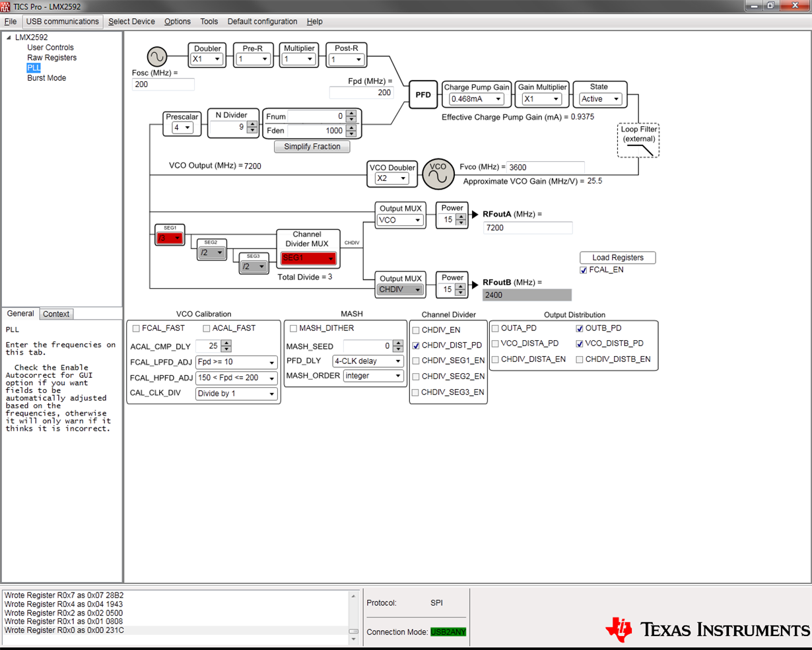Image resolution: width=812 pixels, height=650 pixels.
Task: Uncheck the CHDIV_DIST_PD checkbox
Action: [x=416, y=345]
